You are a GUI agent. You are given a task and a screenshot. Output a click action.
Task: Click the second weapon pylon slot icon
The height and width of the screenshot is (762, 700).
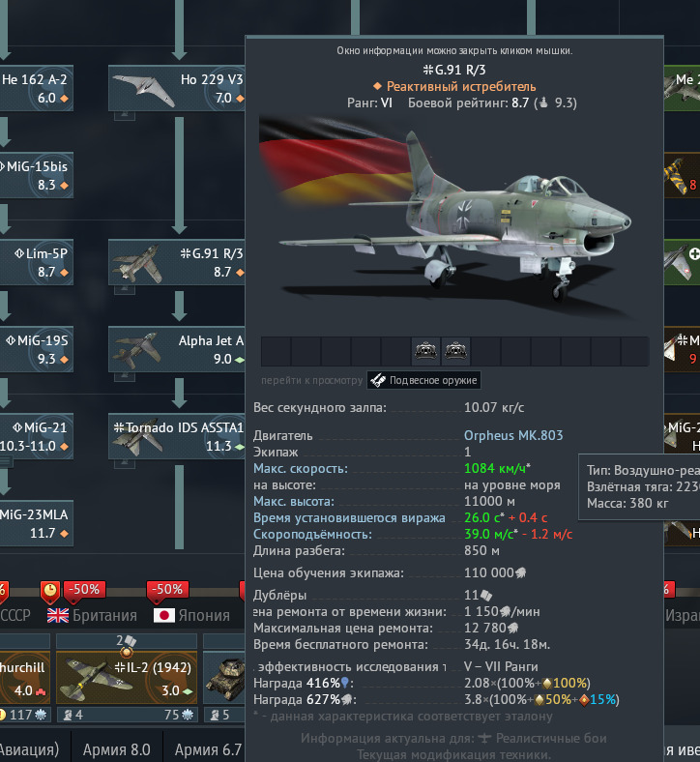pos(455,350)
